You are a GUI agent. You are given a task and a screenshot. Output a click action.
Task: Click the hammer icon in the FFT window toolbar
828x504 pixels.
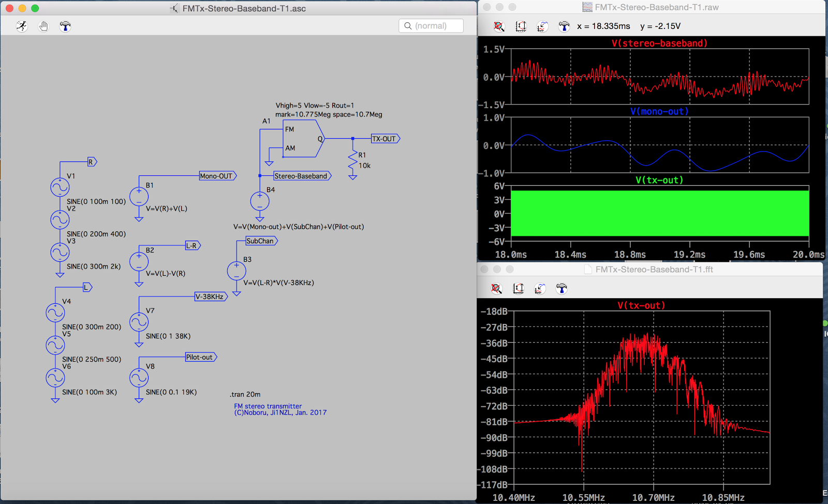[561, 289]
